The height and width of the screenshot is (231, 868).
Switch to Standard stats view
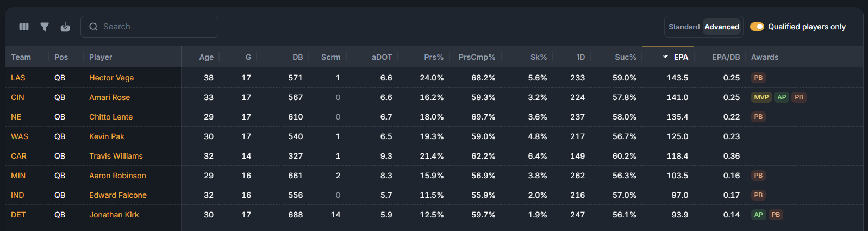tap(684, 27)
